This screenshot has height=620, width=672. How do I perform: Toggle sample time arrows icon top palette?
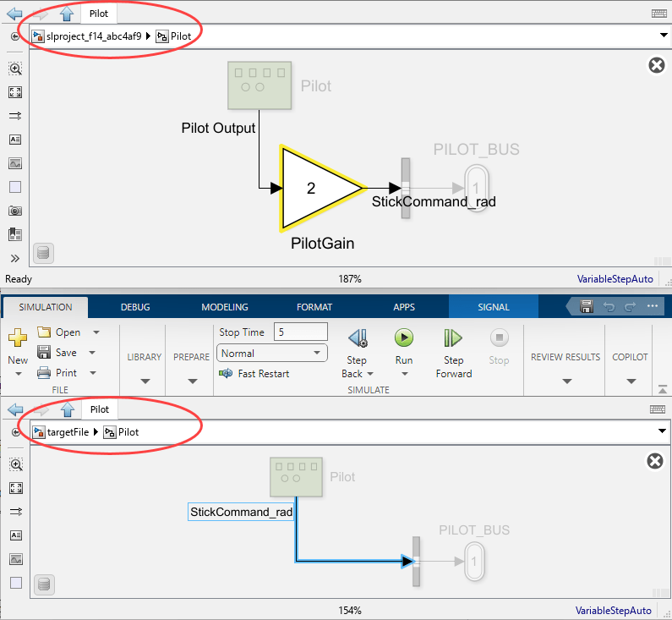point(15,116)
